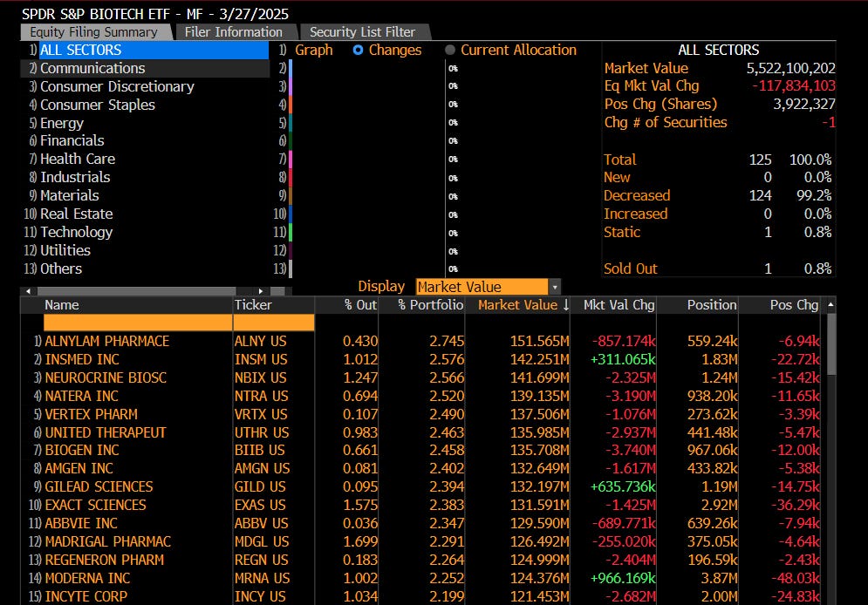Select the Utilities sector
This screenshot has width=868, height=605.
click(145, 250)
